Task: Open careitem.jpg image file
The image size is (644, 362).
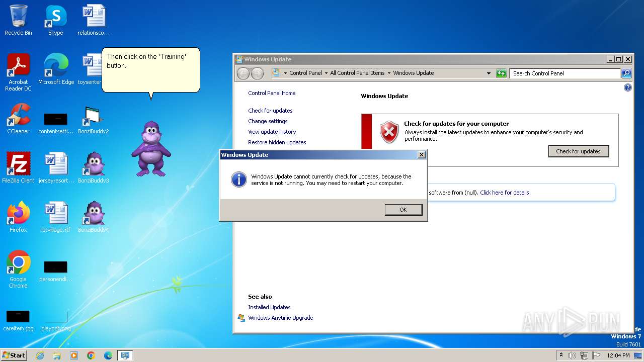Action: click(x=18, y=321)
